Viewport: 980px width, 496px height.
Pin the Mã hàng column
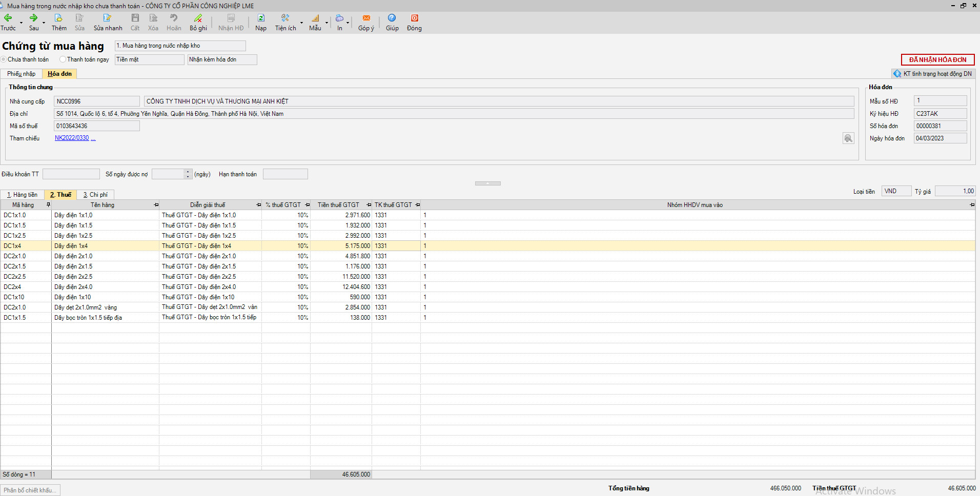coord(49,205)
